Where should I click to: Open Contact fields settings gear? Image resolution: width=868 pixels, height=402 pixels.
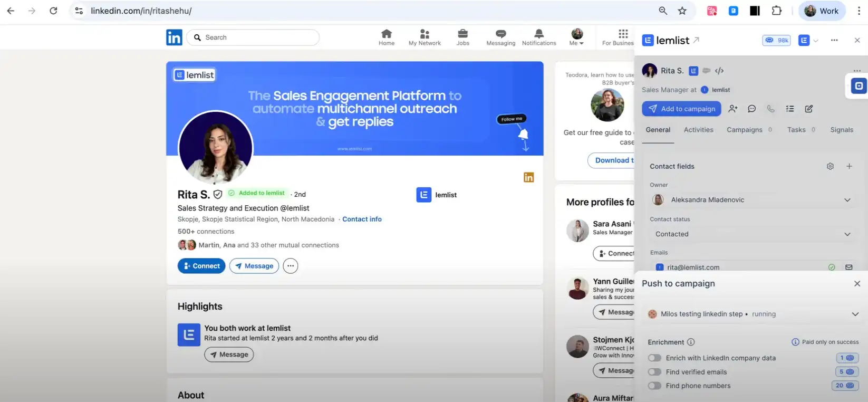point(830,166)
